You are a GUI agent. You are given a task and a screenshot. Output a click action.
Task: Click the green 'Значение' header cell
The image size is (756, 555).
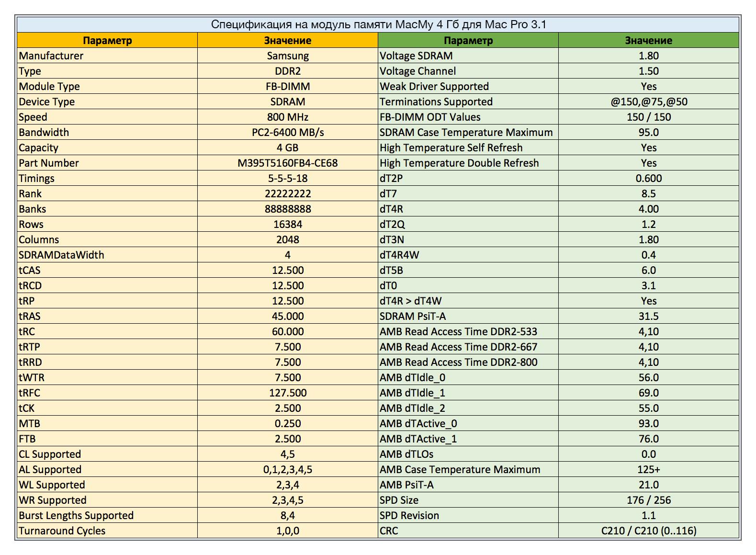[x=649, y=40]
